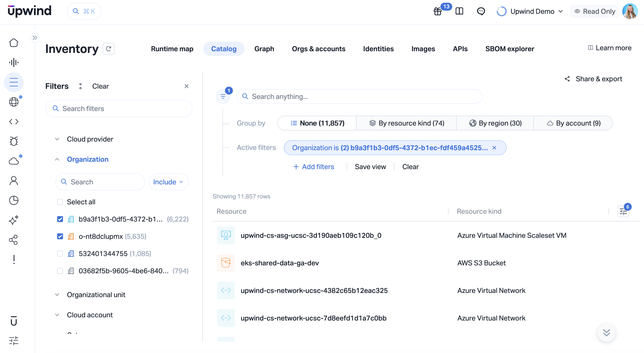Switch to the Identities tab

[378, 49]
